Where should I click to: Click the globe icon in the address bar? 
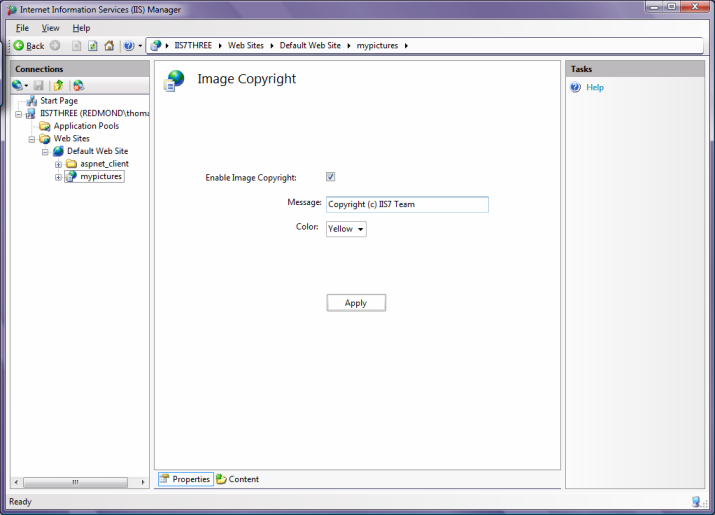(155, 45)
